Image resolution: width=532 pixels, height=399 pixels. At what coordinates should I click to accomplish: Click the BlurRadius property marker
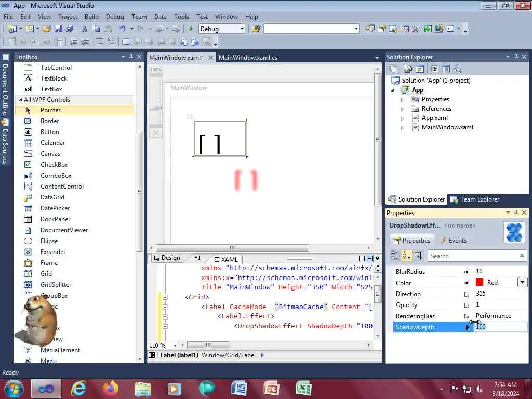[467, 271]
